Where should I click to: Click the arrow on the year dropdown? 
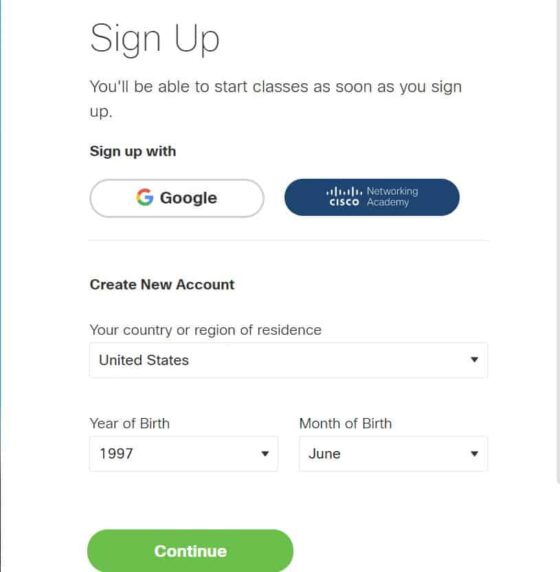pos(265,453)
